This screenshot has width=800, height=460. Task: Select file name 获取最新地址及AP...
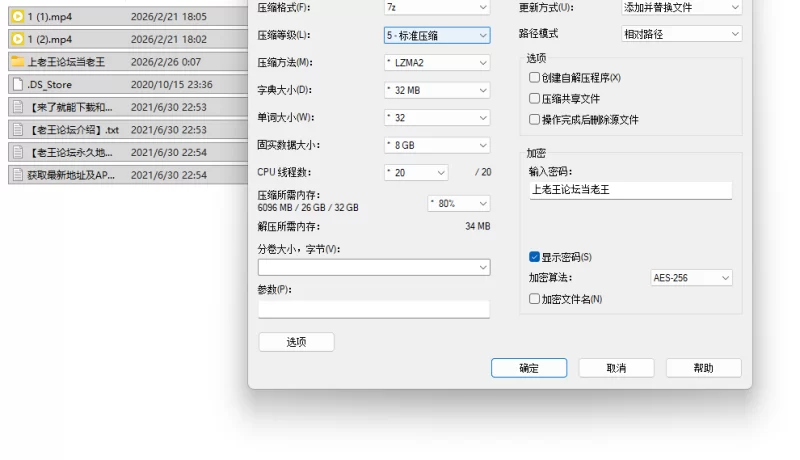[x=71, y=175]
